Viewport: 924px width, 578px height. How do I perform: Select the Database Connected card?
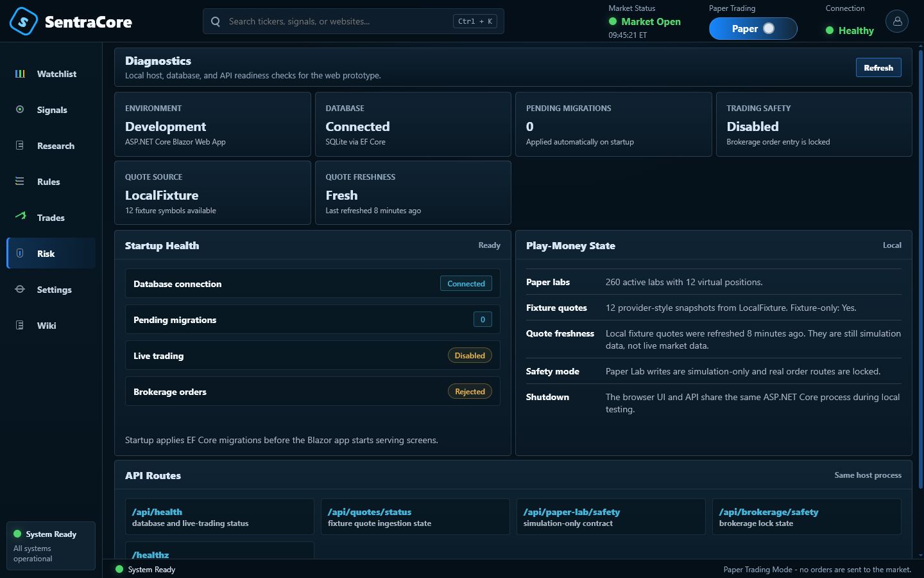pyautogui.click(x=413, y=124)
